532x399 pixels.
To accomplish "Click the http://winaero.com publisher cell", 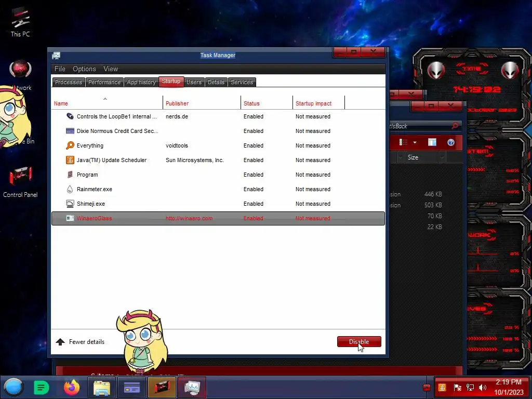I will click(189, 219).
